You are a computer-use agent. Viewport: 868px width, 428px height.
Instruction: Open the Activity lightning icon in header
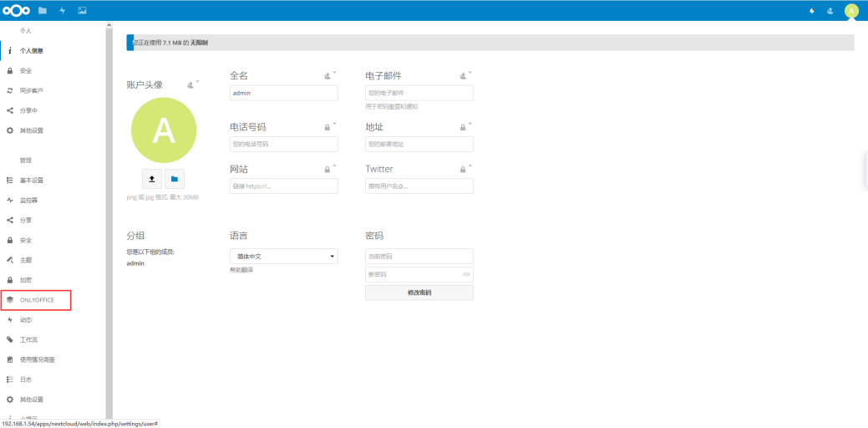[62, 11]
